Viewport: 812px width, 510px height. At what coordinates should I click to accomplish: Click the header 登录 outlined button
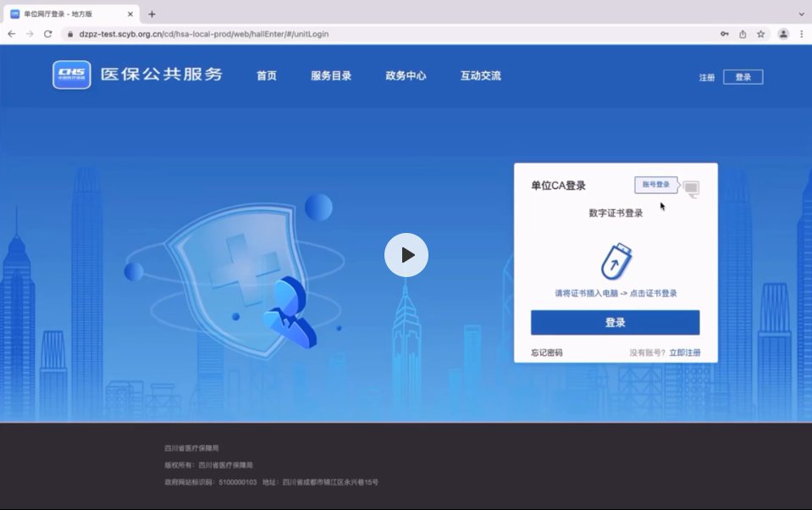tap(743, 77)
